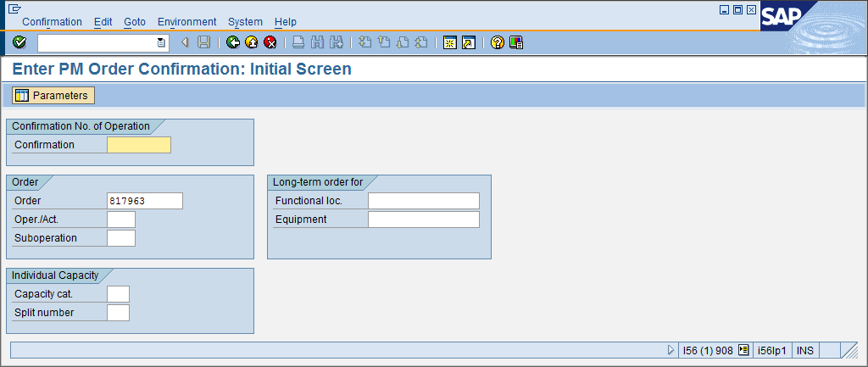Open the Environment menu
The width and height of the screenshot is (868, 367).
pyautogui.click(x=187, y=22)
